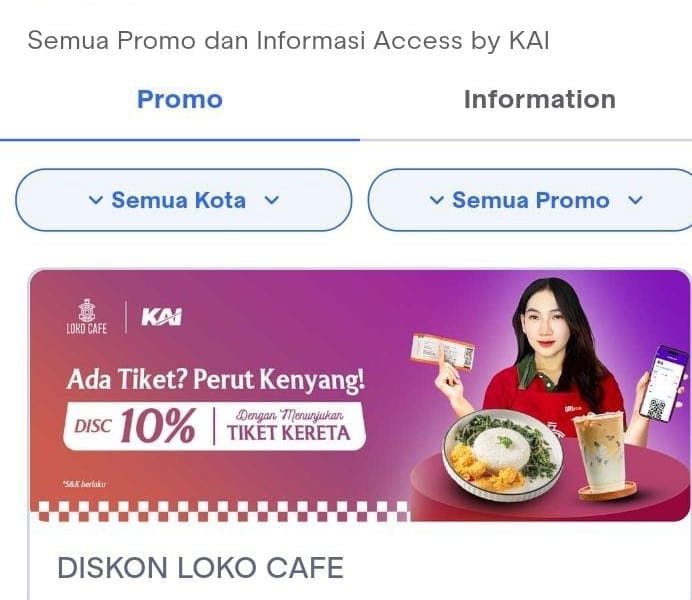Open the DISKON LOKO CAFE promo title
Image resolution: width=692 pixels, height=600 pixels.
coord(200,567)
